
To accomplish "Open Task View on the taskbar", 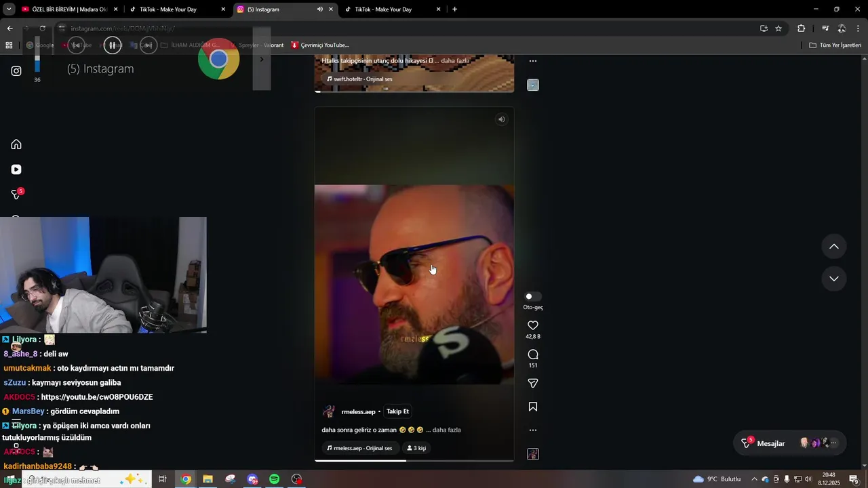I will pyautogui.click(x=163, y=479).
